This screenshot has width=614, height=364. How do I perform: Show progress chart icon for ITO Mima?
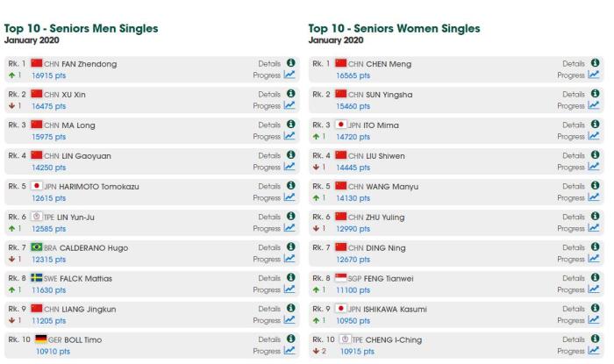tap(594, 136)
